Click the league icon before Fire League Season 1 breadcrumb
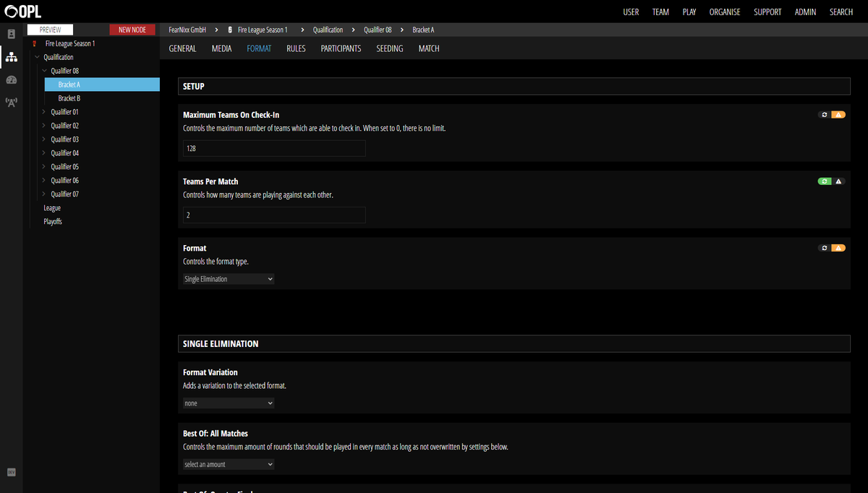 pyautogui.click(x=230, y=30)
